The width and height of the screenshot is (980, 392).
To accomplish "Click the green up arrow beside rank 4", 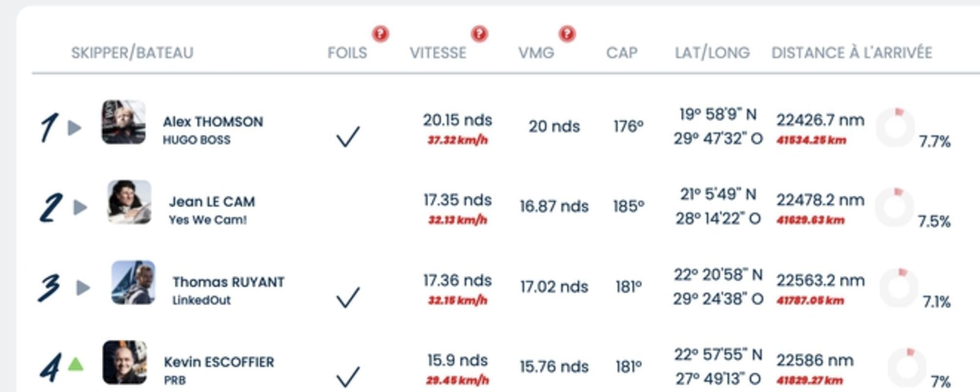I will [x=75, y=364].
